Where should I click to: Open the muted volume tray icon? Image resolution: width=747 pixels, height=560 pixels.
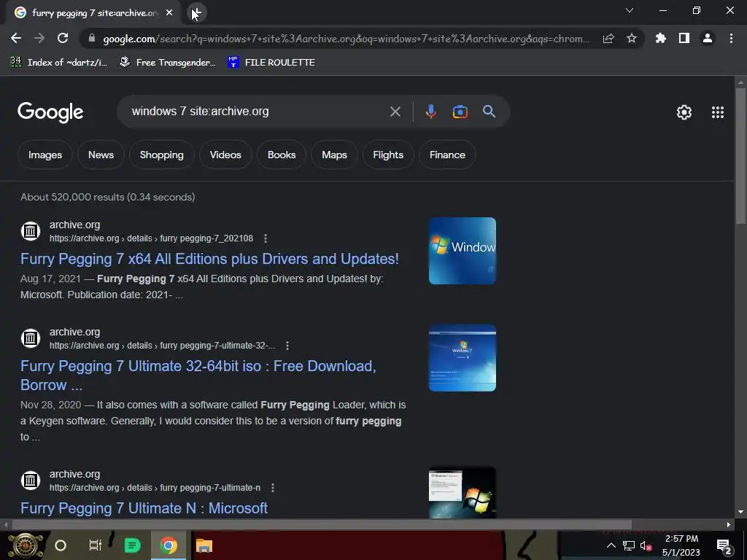tap(646, 545)
